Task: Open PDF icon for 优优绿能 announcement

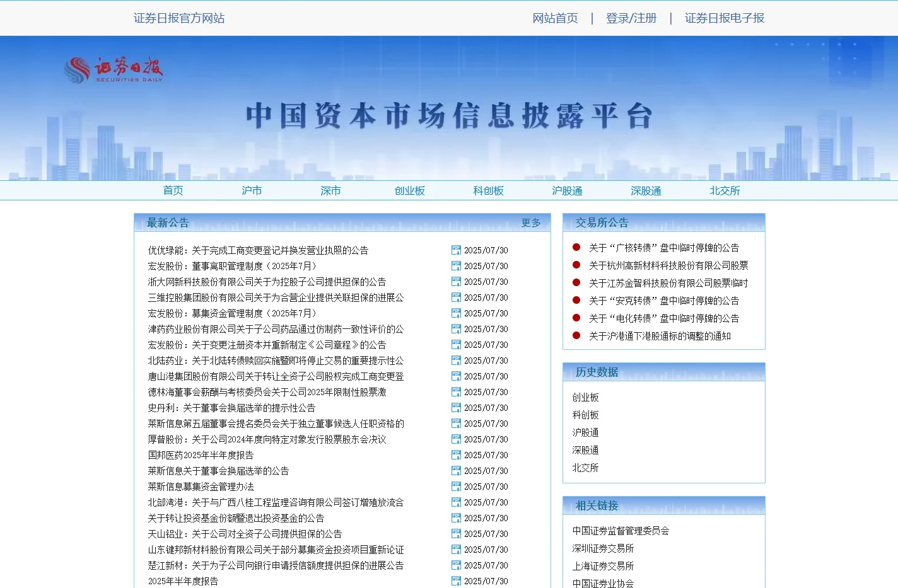Action: [x=456, y=250]
